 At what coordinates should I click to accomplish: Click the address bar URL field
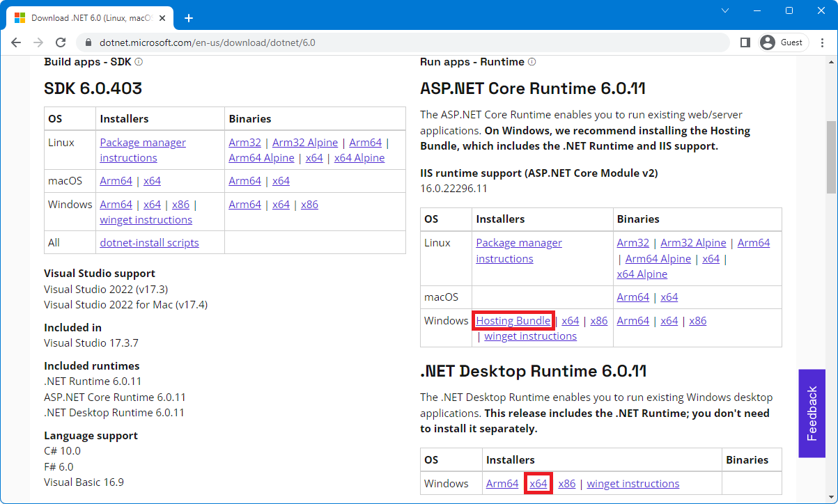coord(404,42)
